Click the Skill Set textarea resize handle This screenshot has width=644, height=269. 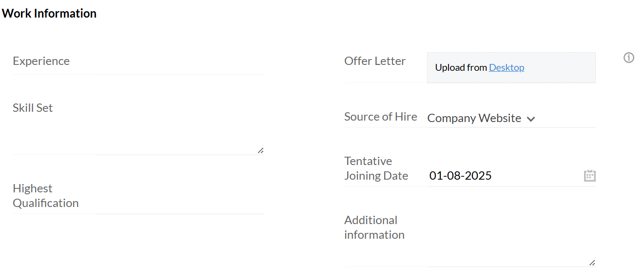tap(260, 150)
